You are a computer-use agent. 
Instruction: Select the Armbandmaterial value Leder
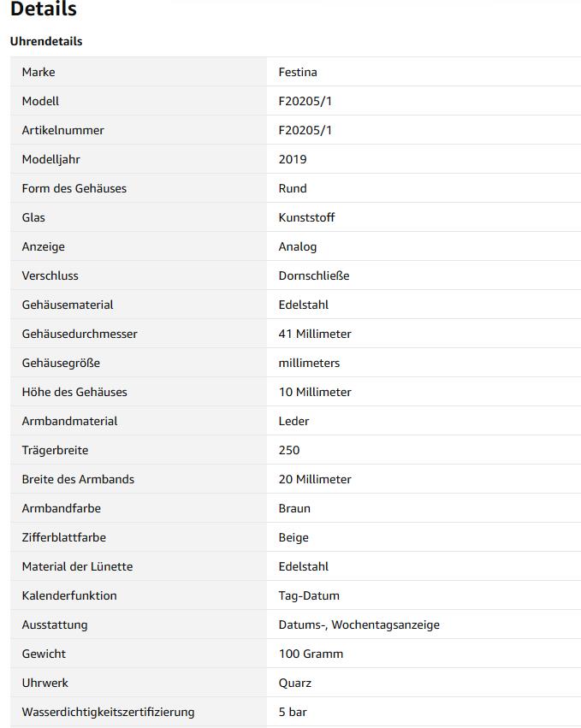294,421
